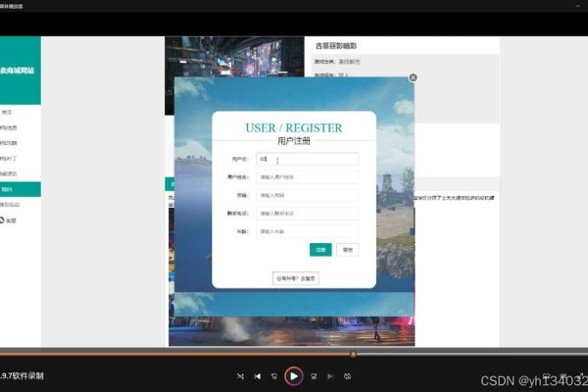Screen dimensions: 588x392
Task: Click the 用户名 username input field
Action: tap(307, 159)
